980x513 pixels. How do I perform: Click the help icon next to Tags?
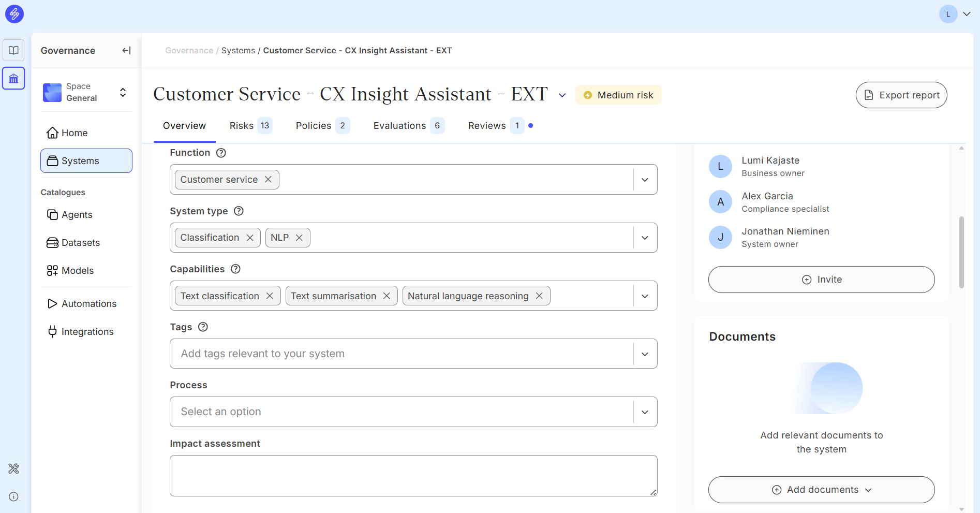click(x=203, y=327)
